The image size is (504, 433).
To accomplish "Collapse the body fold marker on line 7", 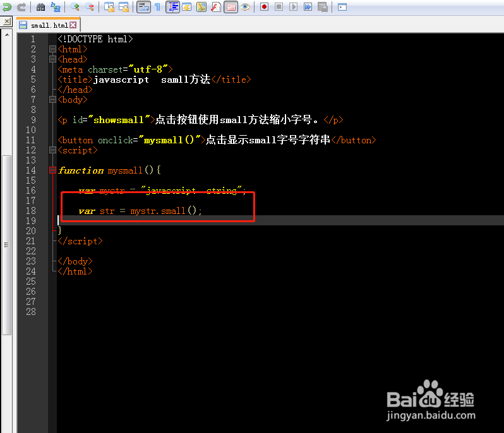I will click(x=52, y=100).
